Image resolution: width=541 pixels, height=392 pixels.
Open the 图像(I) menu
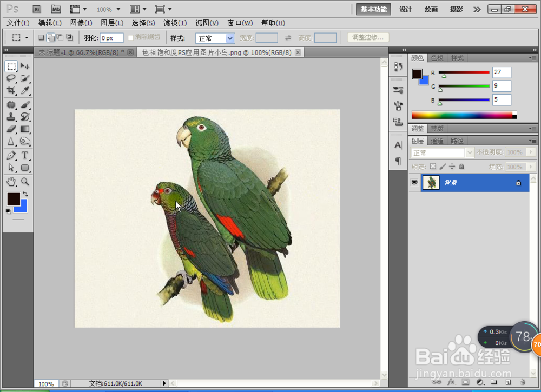pyautogui.click(x=81, y=23)
